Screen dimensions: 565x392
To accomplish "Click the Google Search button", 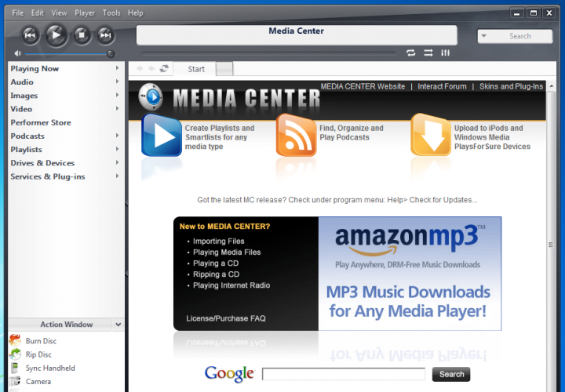I will coord(451,374).
